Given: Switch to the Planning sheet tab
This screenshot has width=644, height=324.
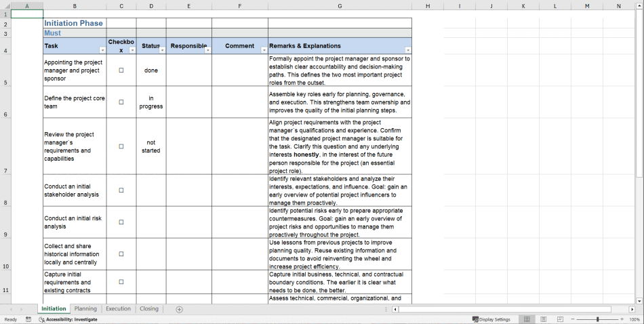Looking at the screenshot, I should 85,309.
